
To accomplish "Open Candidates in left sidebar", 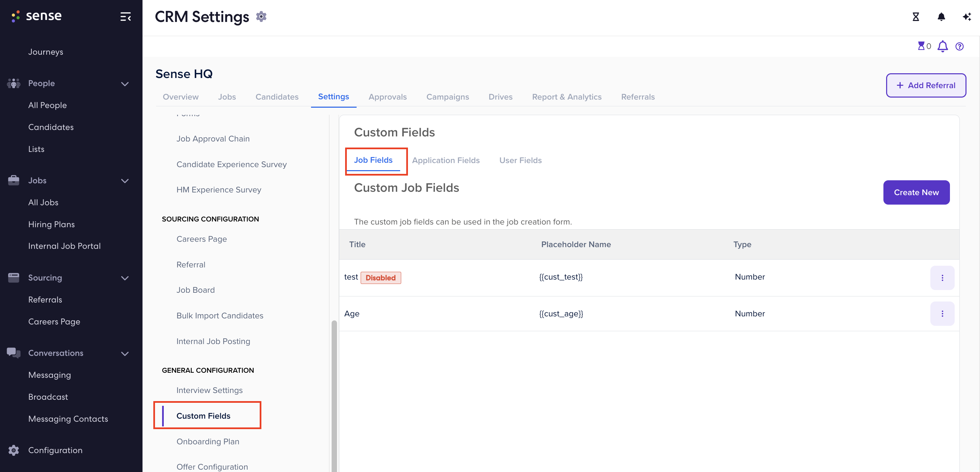I will click(51, 127).
